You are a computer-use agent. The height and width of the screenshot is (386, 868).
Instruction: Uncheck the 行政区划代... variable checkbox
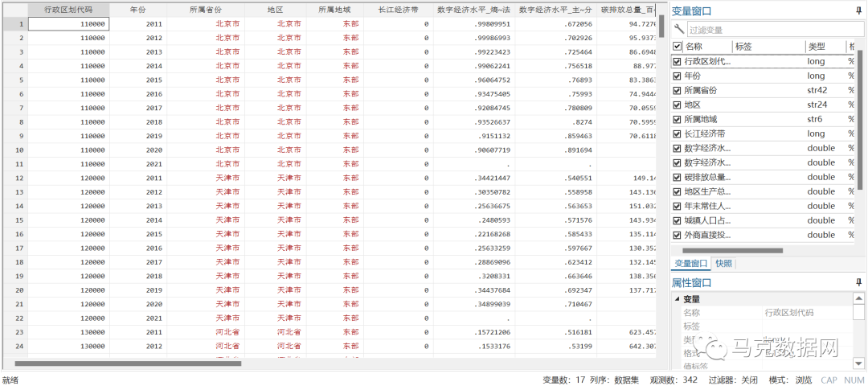pyautogui.click(x=677, y=61)
